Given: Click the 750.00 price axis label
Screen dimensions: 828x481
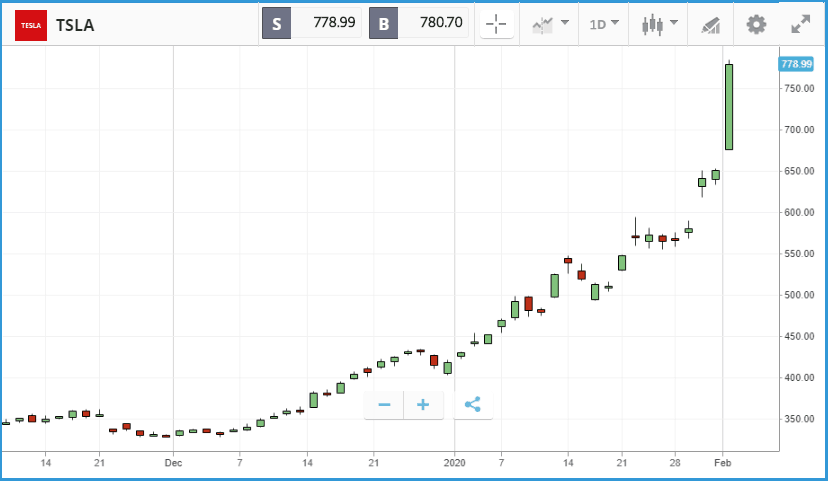Looking at the screenshot, I should (799, 89).
